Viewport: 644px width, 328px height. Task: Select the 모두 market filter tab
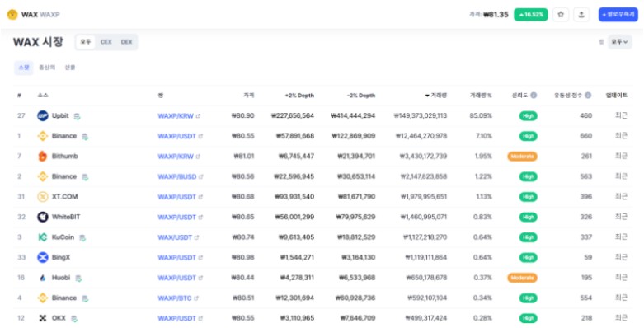(x=86, y=42)
